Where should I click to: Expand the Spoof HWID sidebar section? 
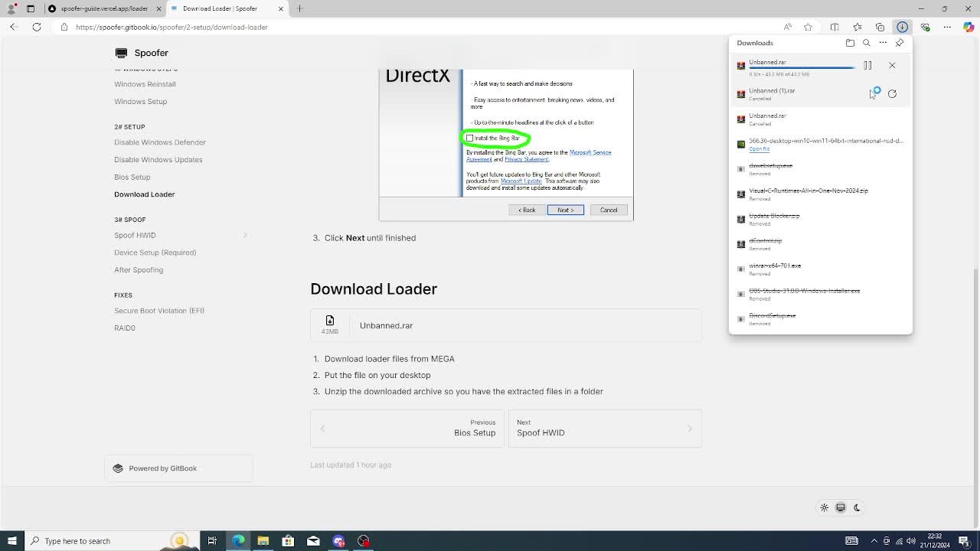[245, 236]
